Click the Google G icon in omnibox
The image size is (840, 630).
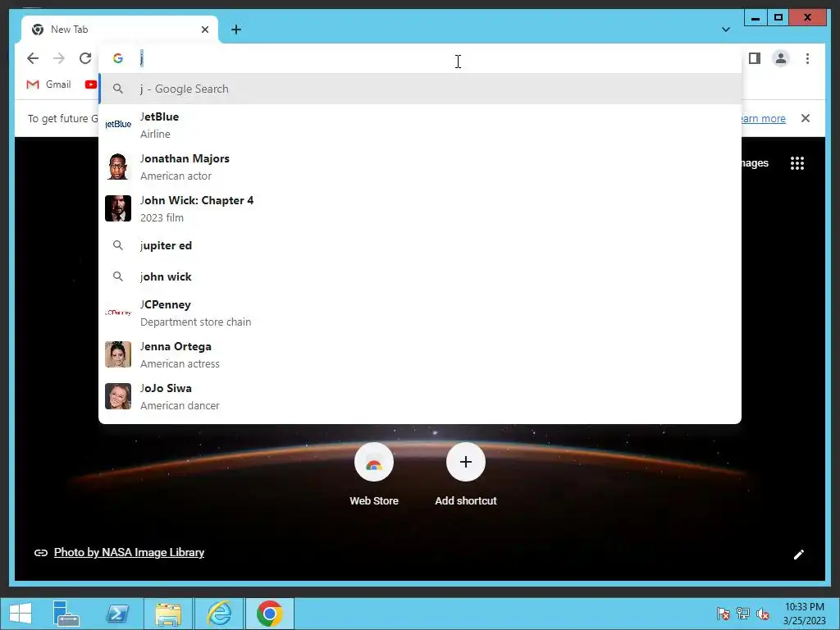tap(118, 58)
